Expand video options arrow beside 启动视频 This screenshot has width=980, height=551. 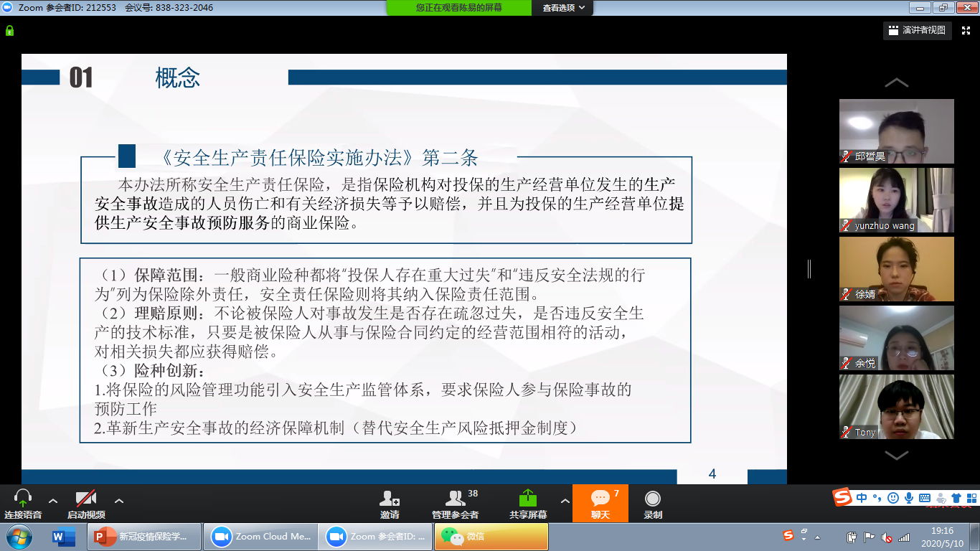coord(119,501)
